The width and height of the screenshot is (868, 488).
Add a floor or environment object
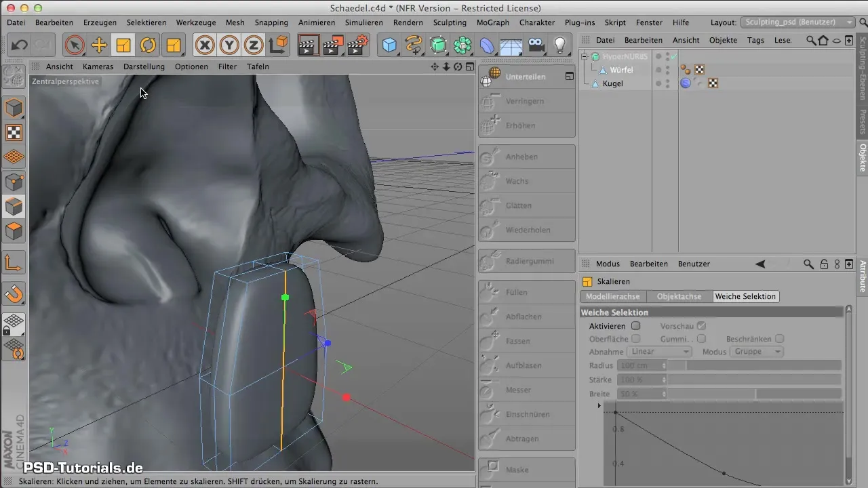511,45
